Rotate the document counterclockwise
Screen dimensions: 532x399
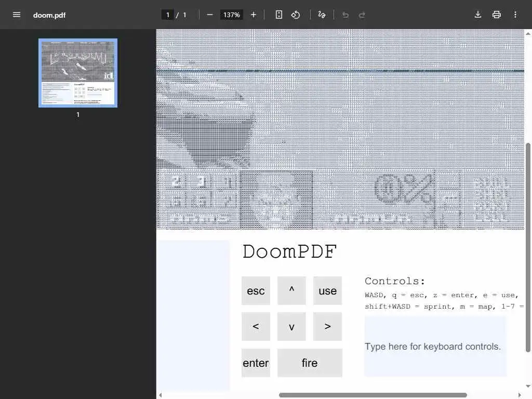pos(296,15)
